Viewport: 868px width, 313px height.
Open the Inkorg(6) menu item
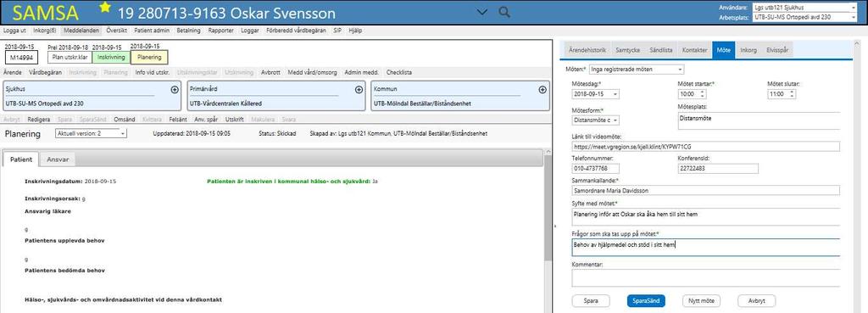click(45, 31)
